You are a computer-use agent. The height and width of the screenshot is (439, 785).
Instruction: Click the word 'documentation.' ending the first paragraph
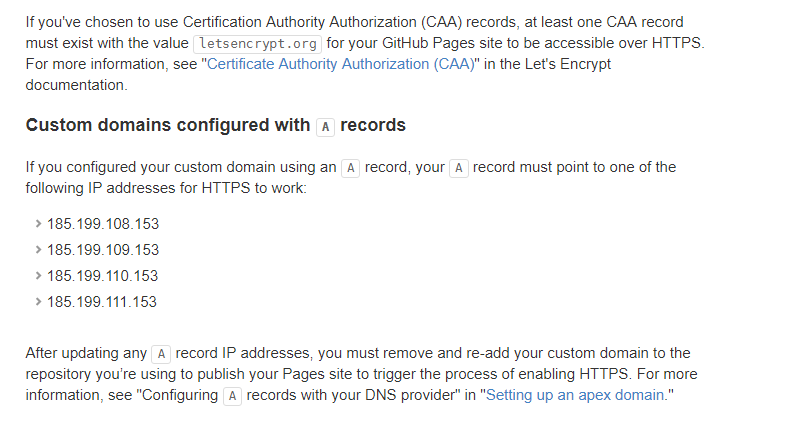(77, 85)
